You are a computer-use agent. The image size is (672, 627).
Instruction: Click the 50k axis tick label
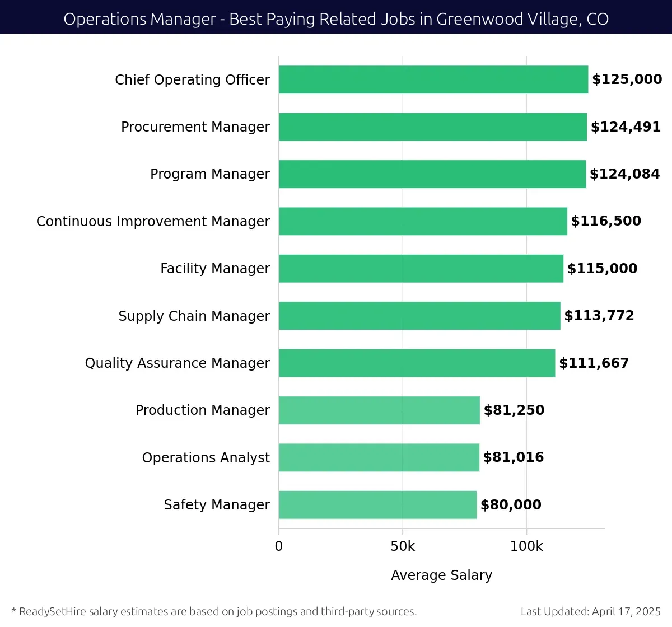pos(403,546)
